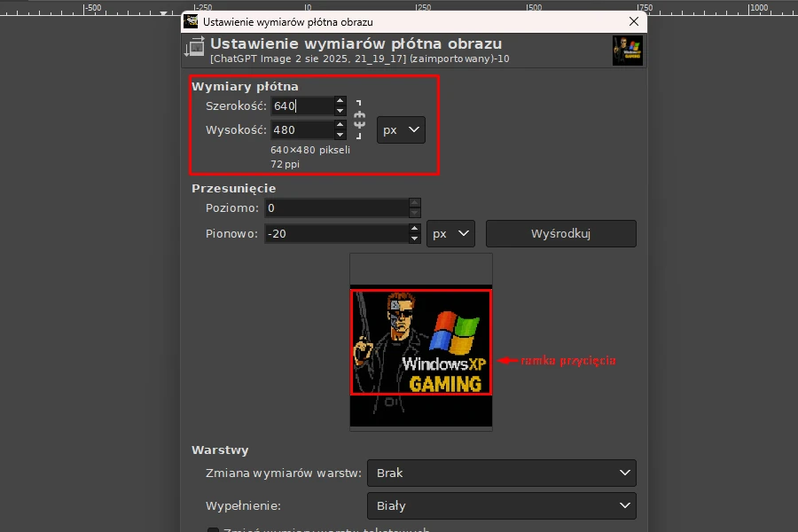
Task: Click the Szerokość input field
Action: coord(303,106)
